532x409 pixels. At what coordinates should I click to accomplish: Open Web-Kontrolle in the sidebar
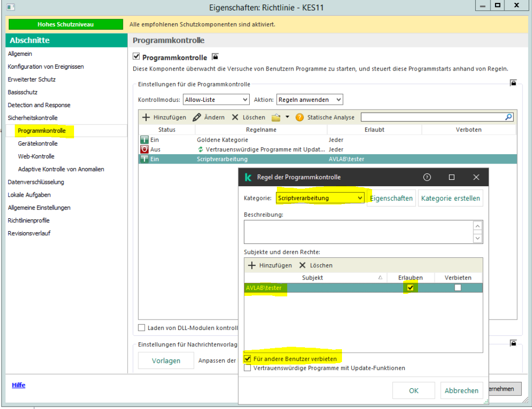pyautogui.click(x=36, y=156)
